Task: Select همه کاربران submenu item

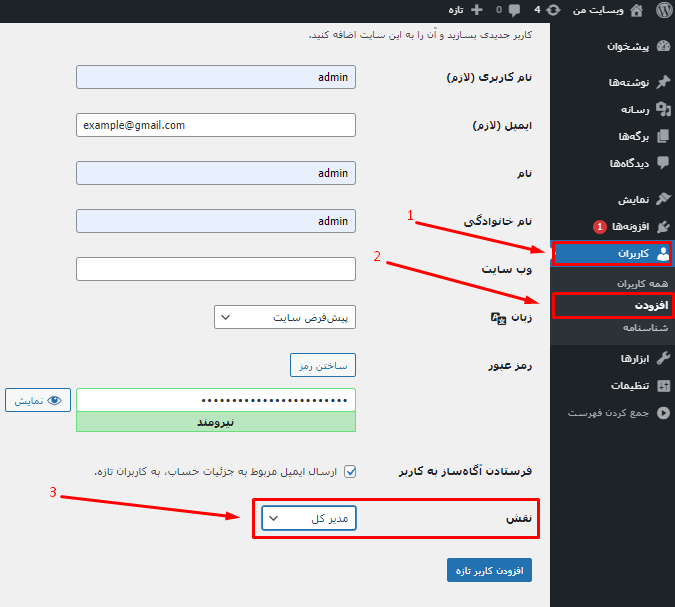Action: (642, 284)
